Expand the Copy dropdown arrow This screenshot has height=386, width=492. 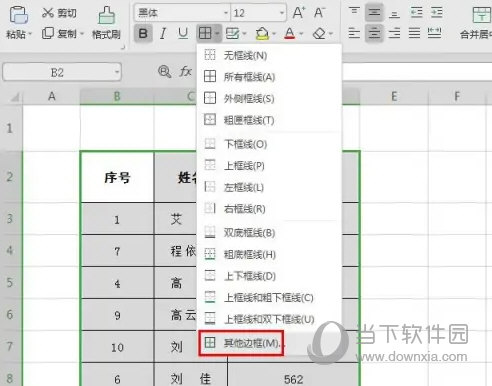(x=82, y=34)
